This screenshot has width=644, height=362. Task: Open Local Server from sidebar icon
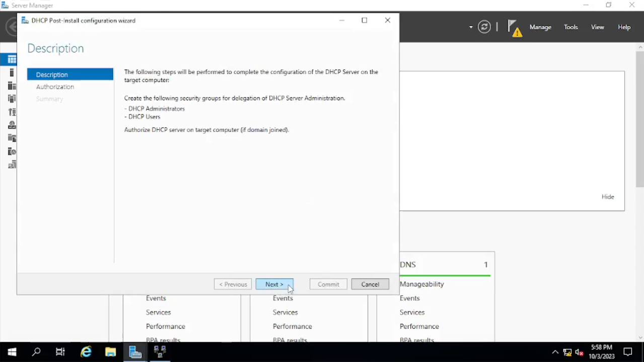tap(12, 73)
